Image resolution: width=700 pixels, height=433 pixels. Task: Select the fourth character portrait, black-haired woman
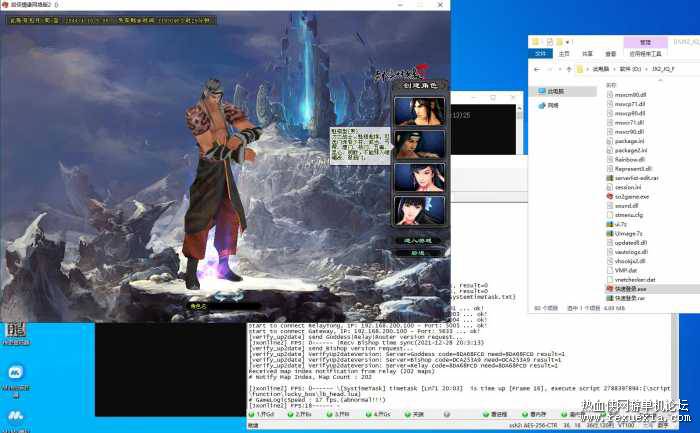pos(420,210)
